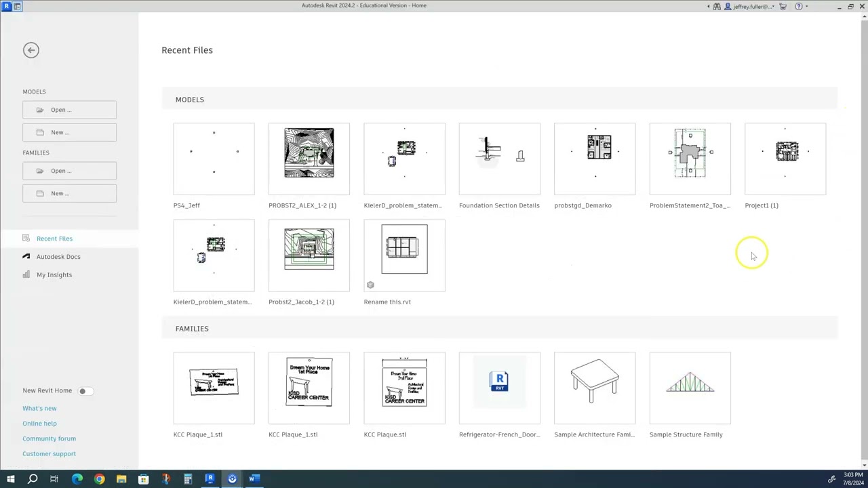
Task: Open the Windows Start menu
Action: coord(10,479)
